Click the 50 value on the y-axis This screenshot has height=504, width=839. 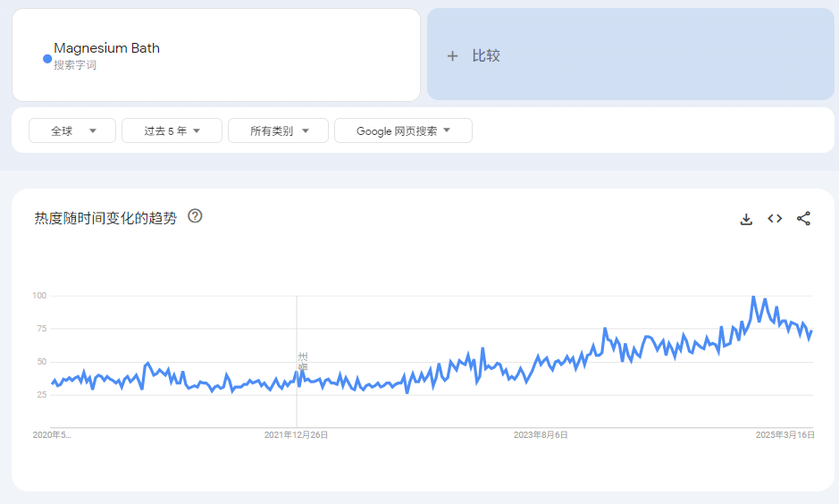click(x=42, y=362)
